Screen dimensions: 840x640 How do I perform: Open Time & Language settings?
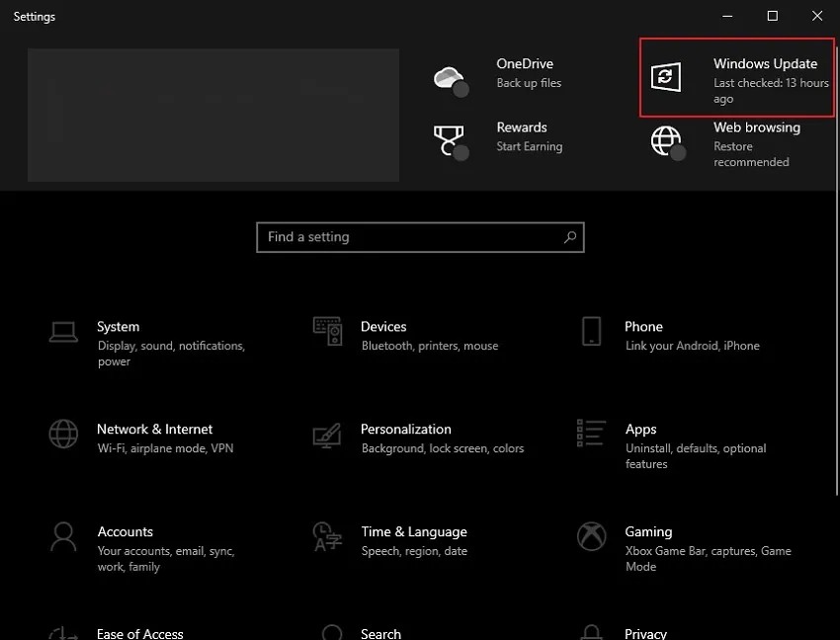[x=414, y=531]
